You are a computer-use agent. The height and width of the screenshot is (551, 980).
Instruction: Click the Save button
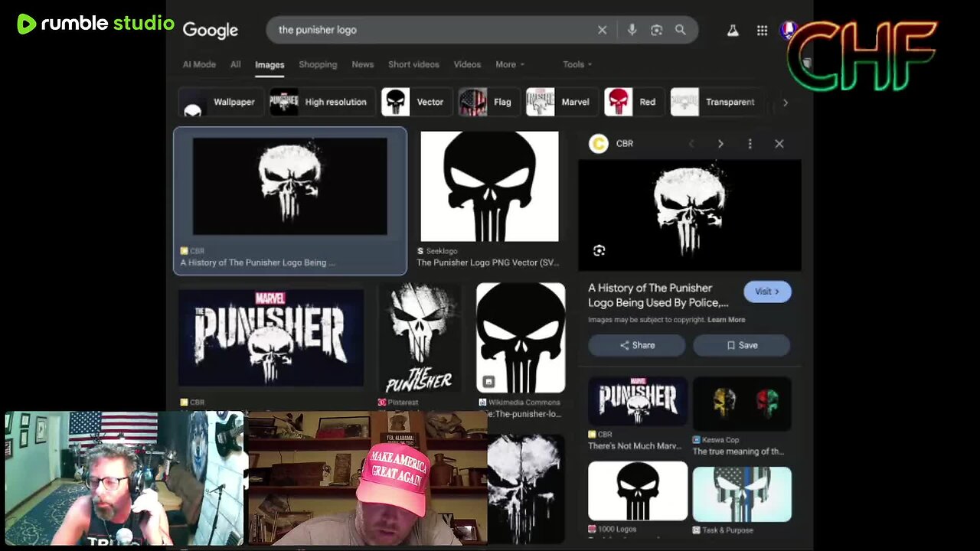[741, 345]
